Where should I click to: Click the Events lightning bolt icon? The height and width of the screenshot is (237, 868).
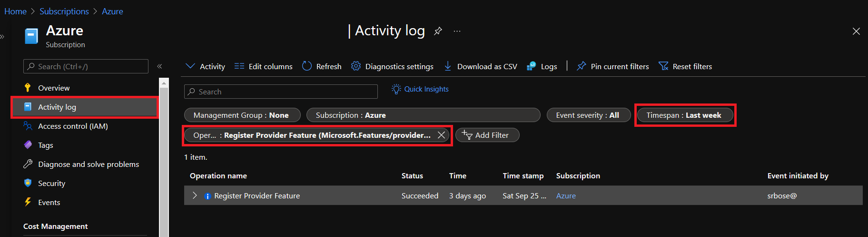point(28,202)
